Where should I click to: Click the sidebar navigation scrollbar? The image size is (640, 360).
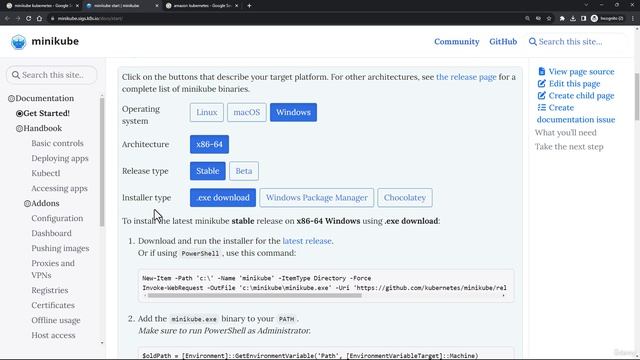[102, 162]
